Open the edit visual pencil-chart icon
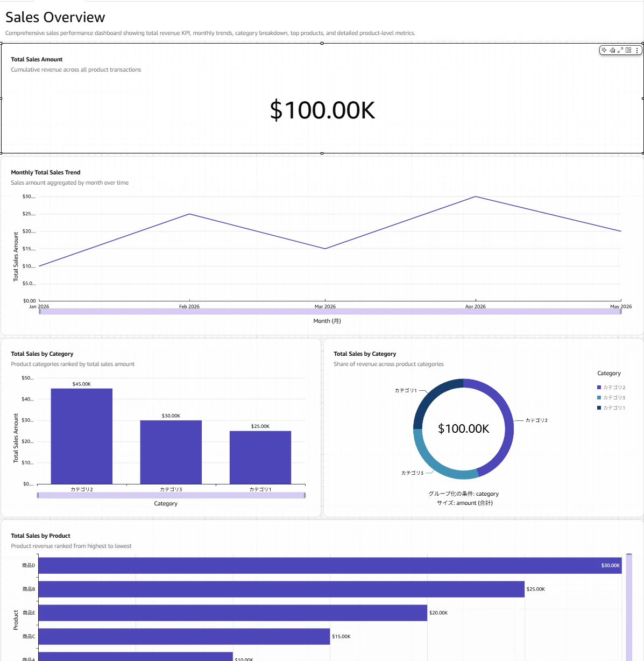The width and height of the screenshot is (644, 661). click(612, 50)
